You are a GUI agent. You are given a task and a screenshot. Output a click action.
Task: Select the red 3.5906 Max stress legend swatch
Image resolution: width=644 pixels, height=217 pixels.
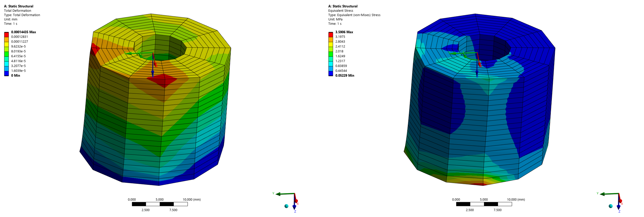pyautogui.click(x=331, y=34)
